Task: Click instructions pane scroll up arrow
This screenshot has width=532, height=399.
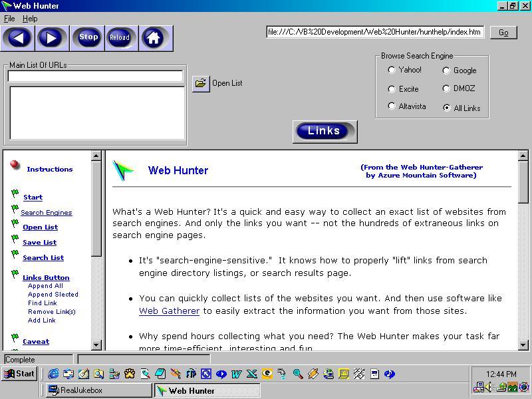Action: tap(96, 156)
